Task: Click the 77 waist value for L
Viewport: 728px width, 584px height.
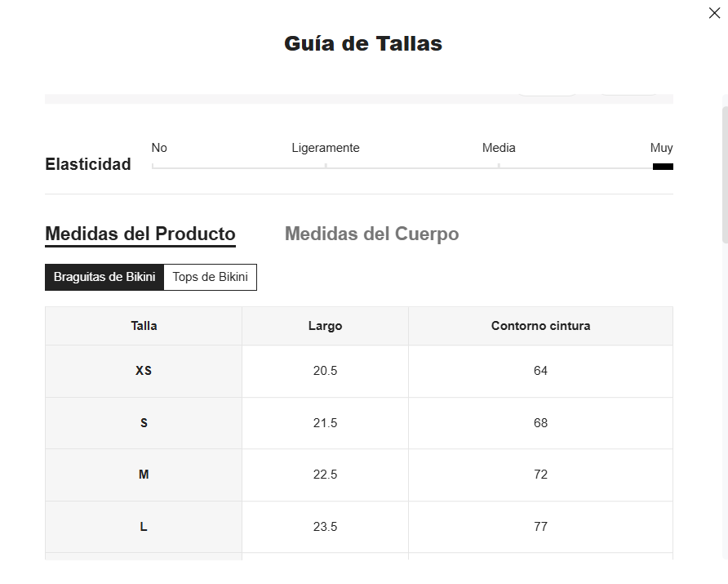Action: (x=540, y=527)
